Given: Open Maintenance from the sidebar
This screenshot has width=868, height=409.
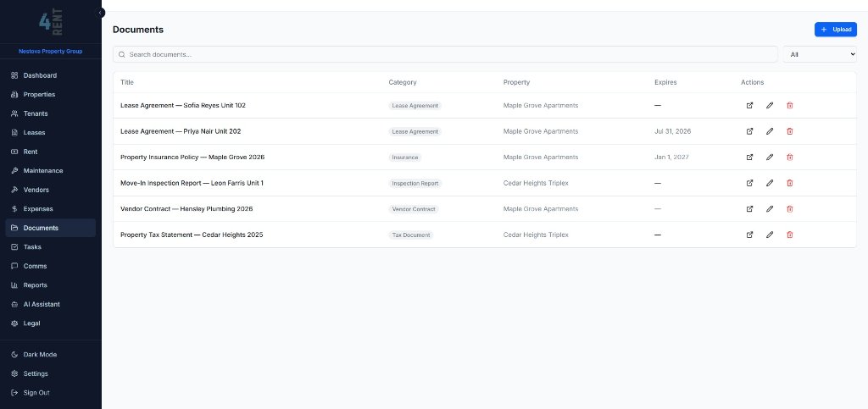Looking at the screenshot, I should coord(50,171).
